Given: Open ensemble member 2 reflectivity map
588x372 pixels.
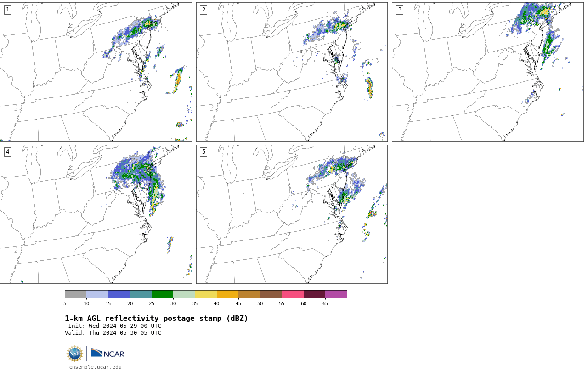Looking at the screenshot, I should click(x=292, y=72).
